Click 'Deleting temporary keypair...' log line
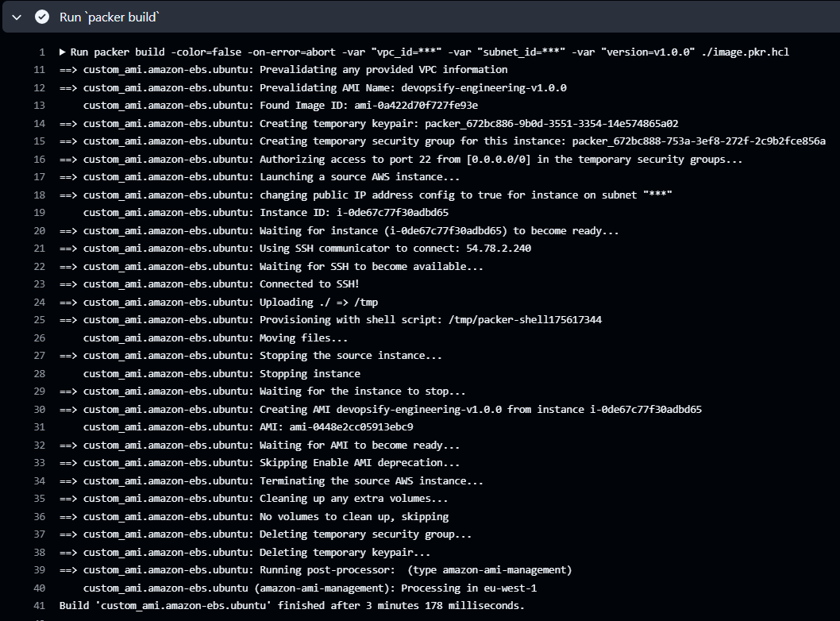 [245, 553]
